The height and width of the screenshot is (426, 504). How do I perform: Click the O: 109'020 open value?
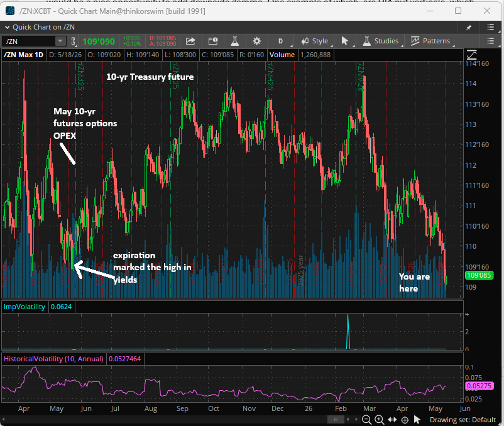pos(104,55)
